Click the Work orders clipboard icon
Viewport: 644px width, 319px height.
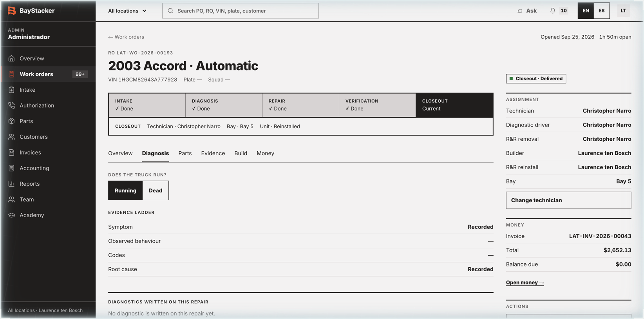point(11,74)
